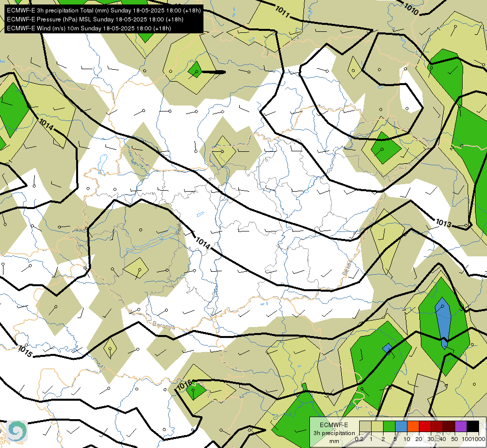Click the elongated blue 5–10 mm precipitation patch
The height and width of the screenshot is (448, 487).
pos(443,323)
